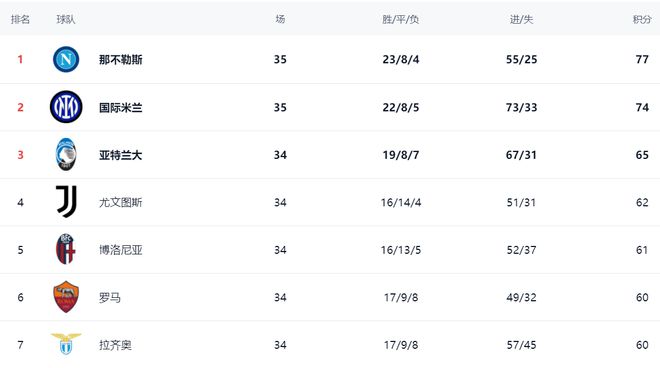Click the Napoli club logo
Viewport: 660px width, 368px height.
tap(66, 59)
